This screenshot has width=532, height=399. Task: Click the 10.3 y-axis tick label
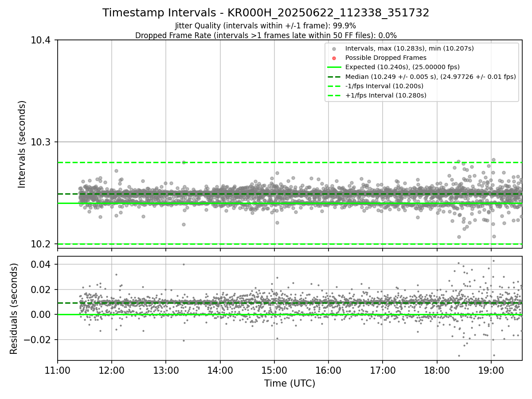pyautogui.click(x=42, y=142)
